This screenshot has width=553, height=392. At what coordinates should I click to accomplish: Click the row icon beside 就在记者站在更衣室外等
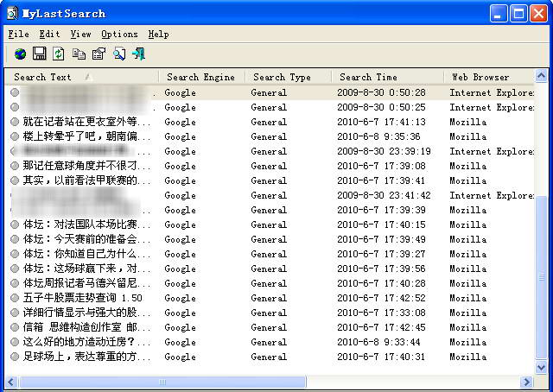click(x=15, y=122)
